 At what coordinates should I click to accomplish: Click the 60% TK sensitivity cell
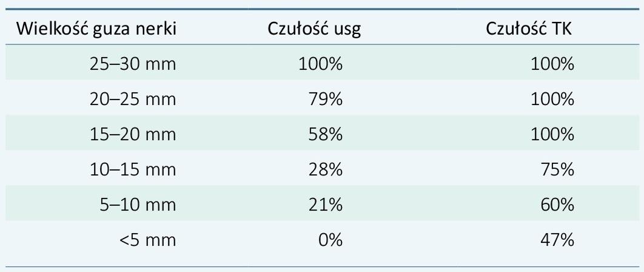[x=557, y=205]
